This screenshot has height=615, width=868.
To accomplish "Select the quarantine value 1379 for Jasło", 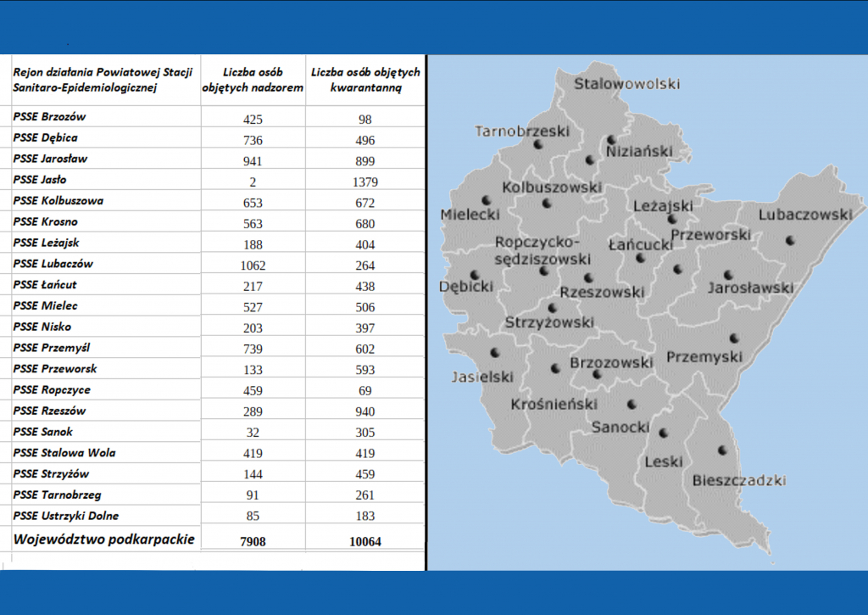I will click(365, 182).
